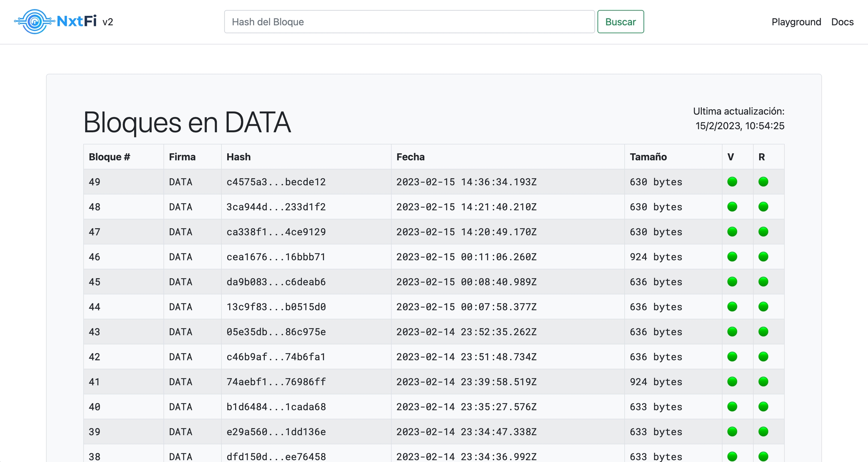Click green R indicator in block 39 row
Image resolution: width=868 pixels, height=462 pixels.
[x=763, y=432]
